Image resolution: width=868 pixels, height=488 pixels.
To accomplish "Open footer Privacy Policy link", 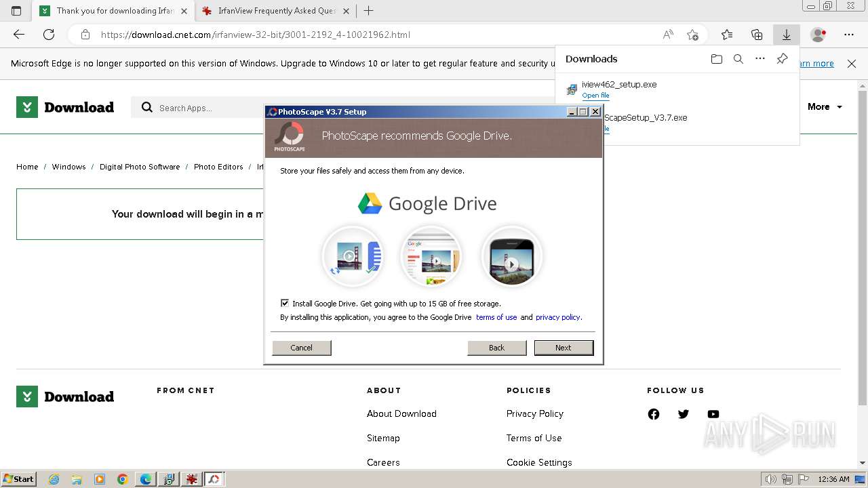I will click(x=535, y=413).
